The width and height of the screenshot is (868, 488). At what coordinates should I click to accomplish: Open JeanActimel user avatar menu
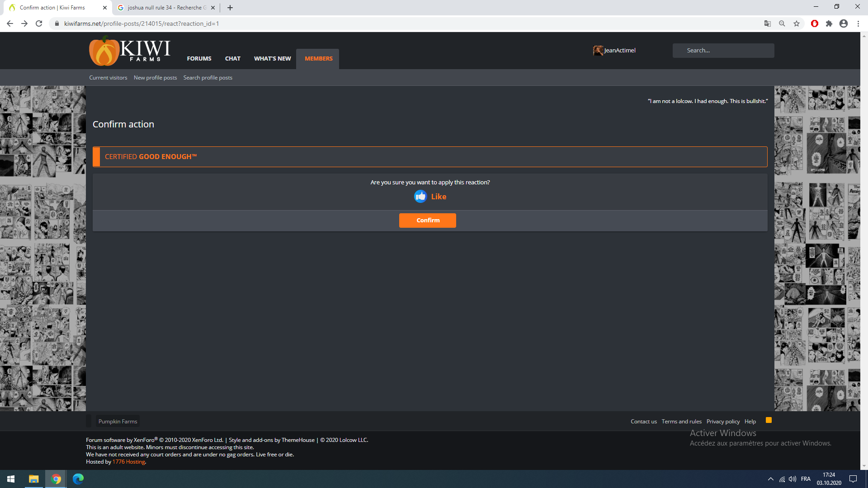tap(598, 51)
